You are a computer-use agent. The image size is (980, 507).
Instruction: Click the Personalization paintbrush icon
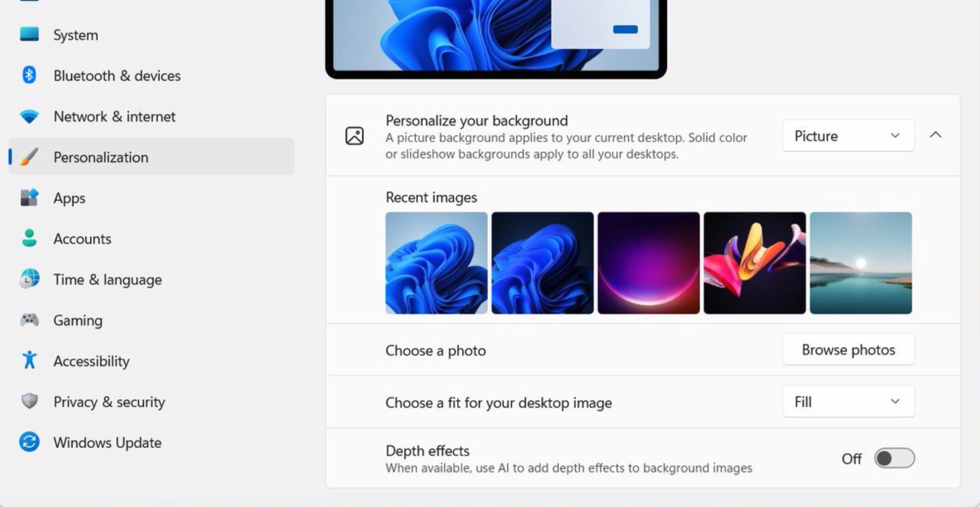(x=29, y=157)
